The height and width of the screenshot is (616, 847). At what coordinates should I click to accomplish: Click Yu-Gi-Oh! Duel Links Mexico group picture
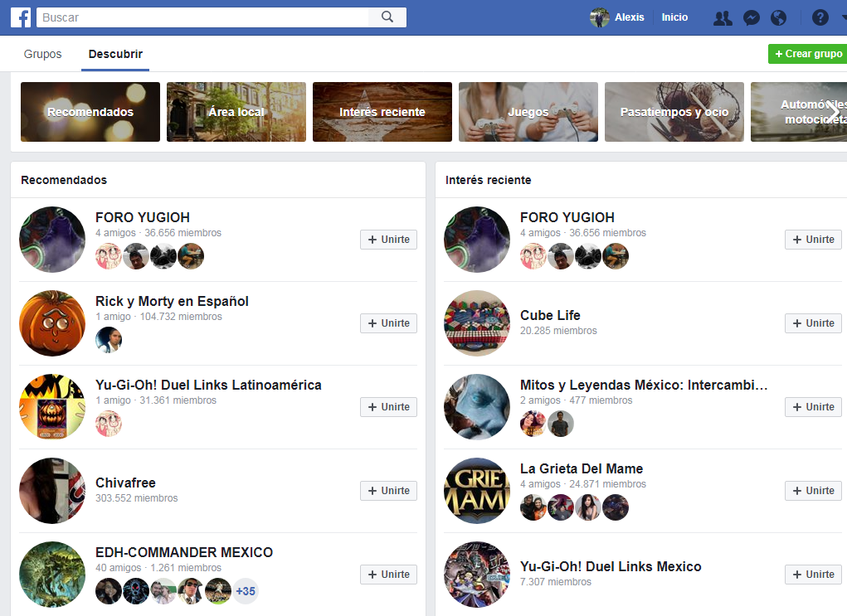coord(477,575)
